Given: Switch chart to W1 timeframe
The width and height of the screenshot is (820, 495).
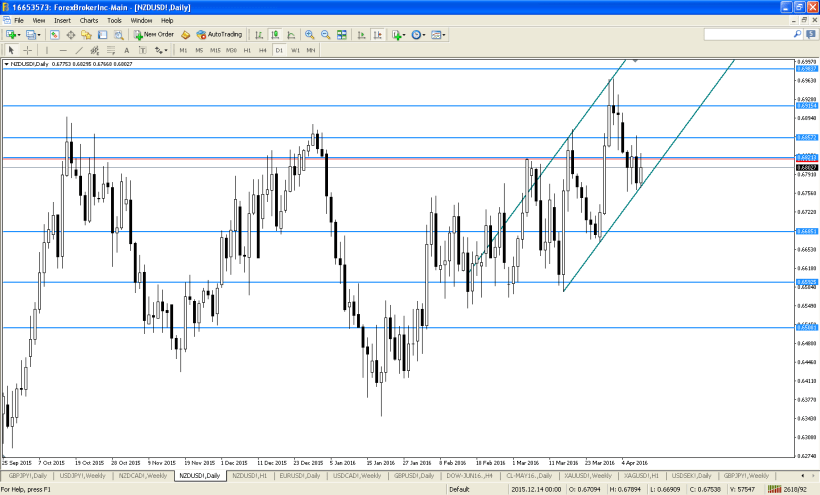Looking at the screenshot, I should pos(295,50).
